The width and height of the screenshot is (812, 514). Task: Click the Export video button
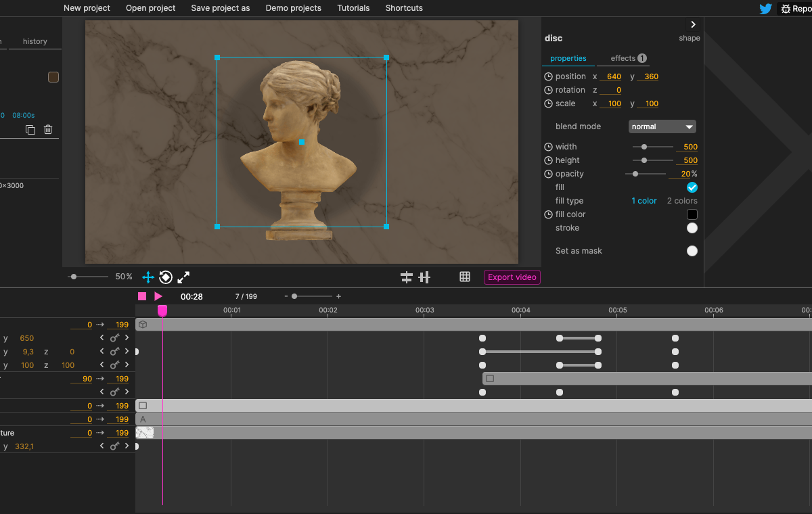(x=512, y=277)
